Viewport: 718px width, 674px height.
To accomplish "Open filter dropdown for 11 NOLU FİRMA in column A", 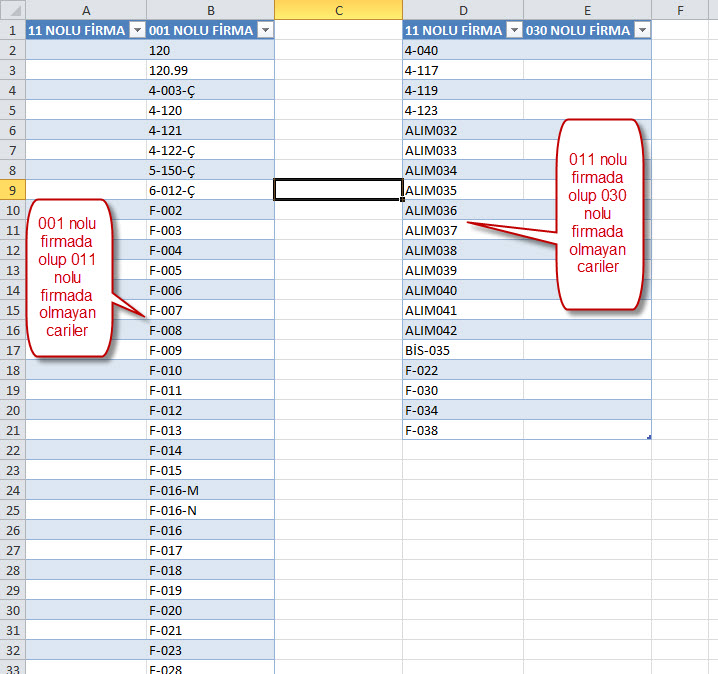I will point(137,30).
